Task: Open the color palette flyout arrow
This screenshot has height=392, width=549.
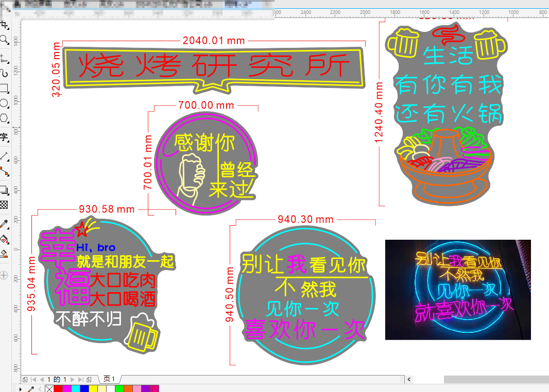Action: (20, 389)
